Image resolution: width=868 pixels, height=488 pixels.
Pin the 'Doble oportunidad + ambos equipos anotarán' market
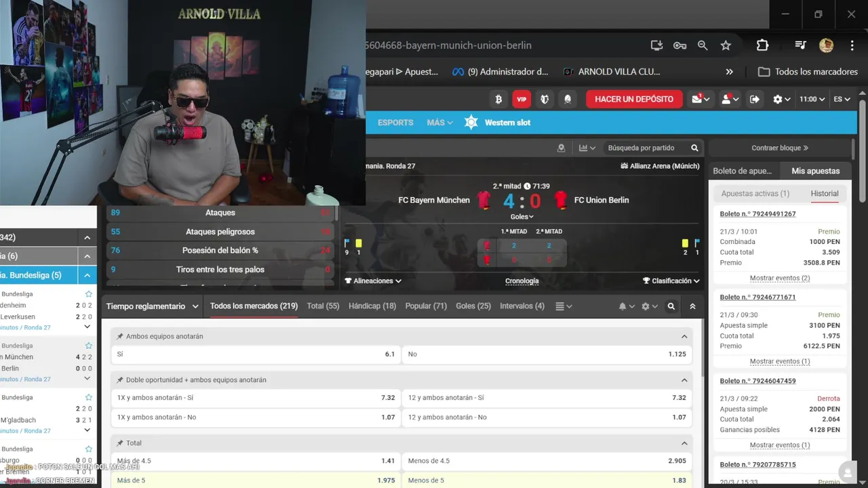pos(120,380)
